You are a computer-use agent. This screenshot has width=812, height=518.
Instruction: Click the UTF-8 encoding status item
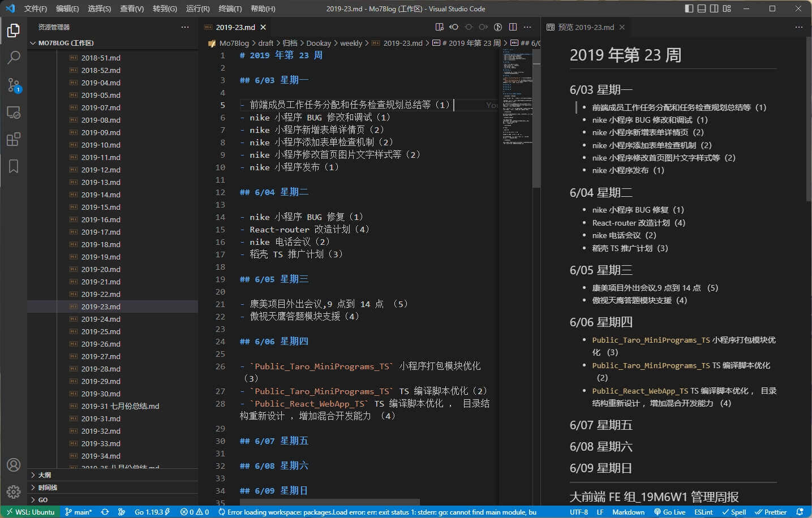[x=579, y=512]
